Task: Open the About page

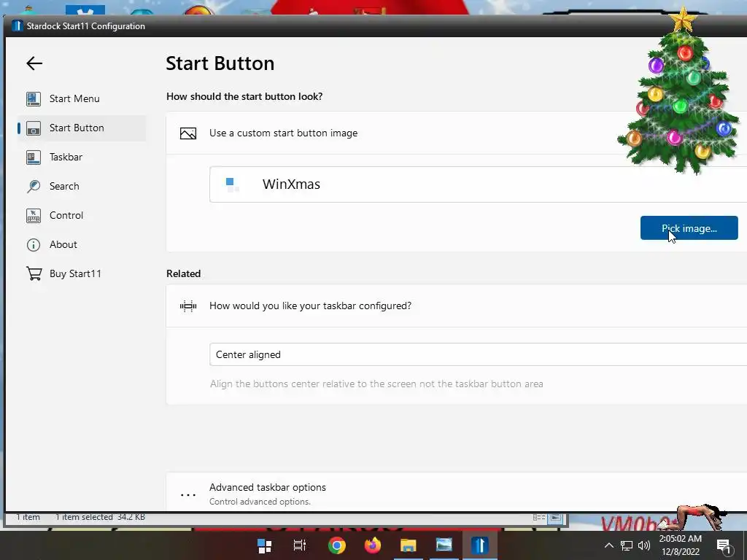Action: 82,244
